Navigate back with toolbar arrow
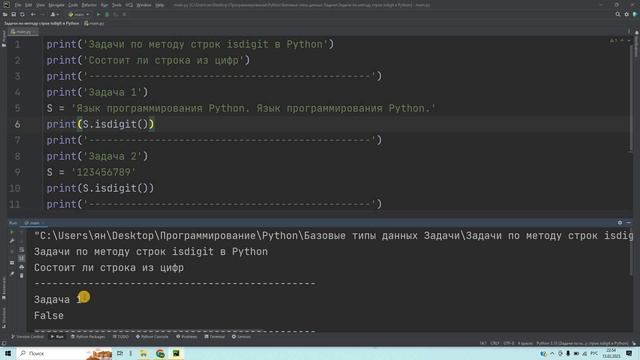Image resolution: width=640 pixels, height=360 pixels. click(33, 14)
